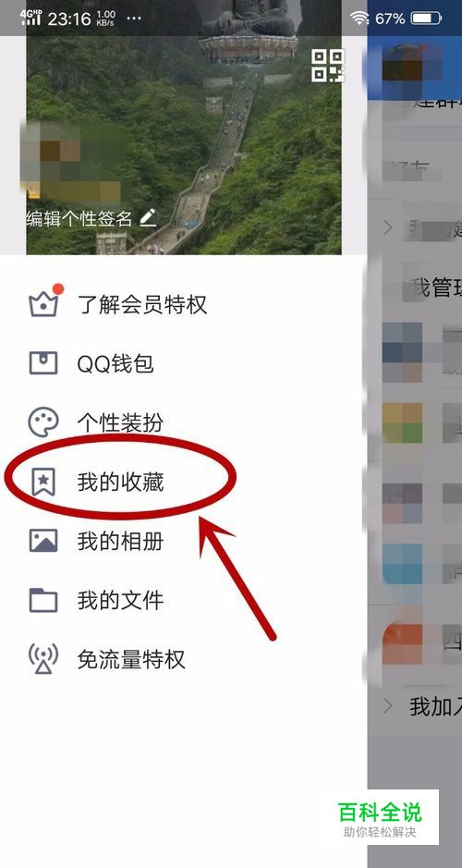Tap the antenna icon for 免流量特权

click(43, 659)
